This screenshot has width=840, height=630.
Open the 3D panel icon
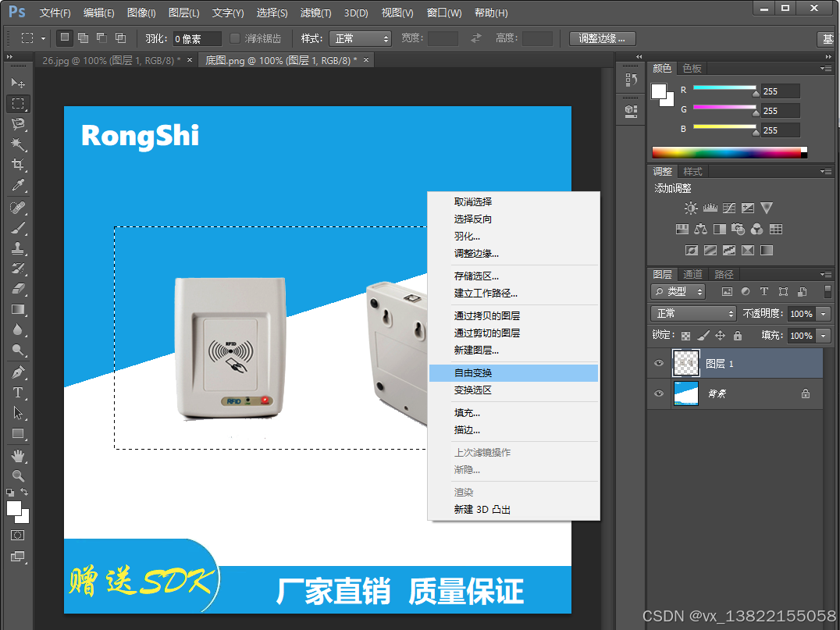(x=631, y=111)
